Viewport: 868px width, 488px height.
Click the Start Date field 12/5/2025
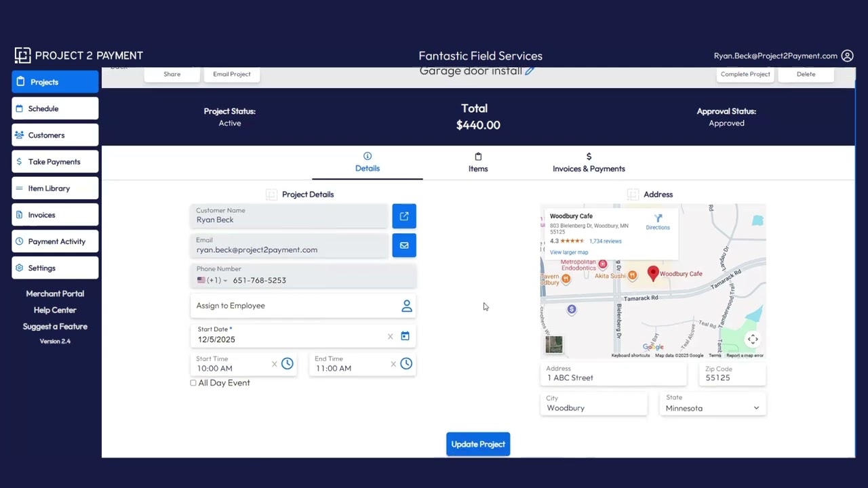(x=303, y=335)
